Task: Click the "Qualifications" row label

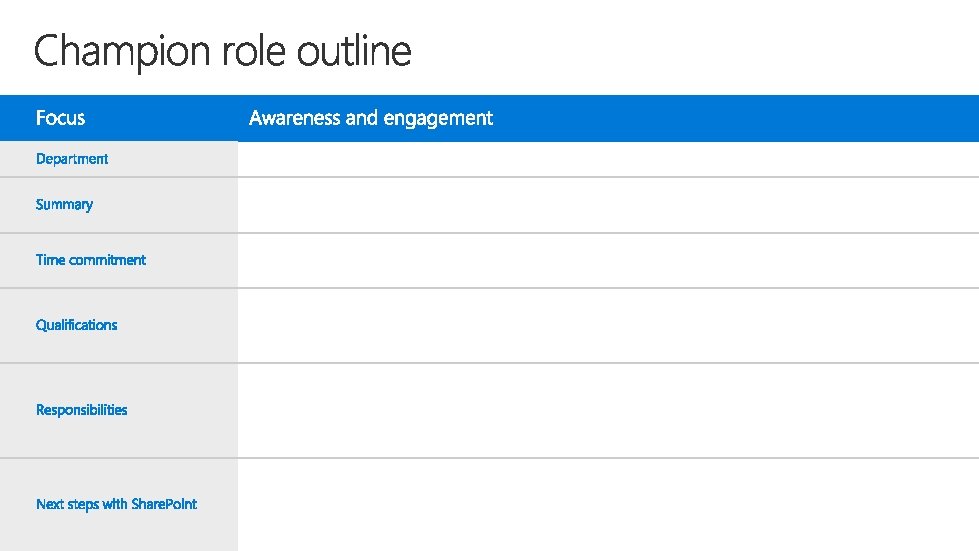Action: (77, 325)
